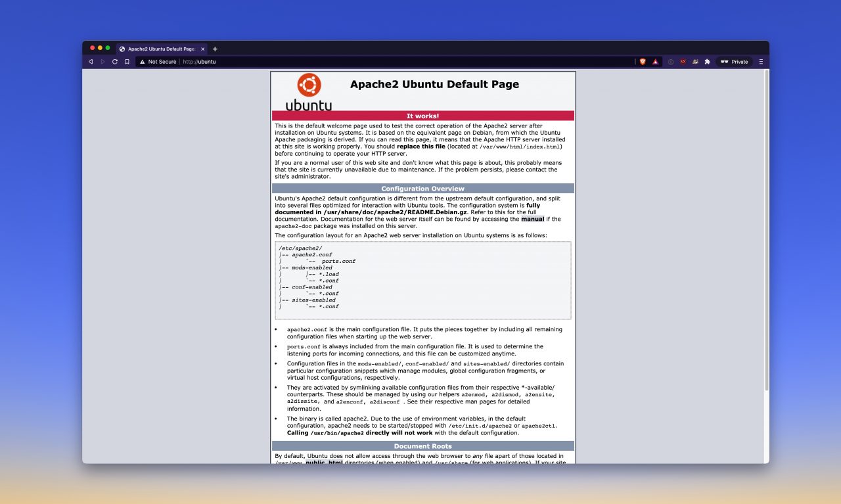
Task: Click the Private window indicator button
Action: click(734, 62)
